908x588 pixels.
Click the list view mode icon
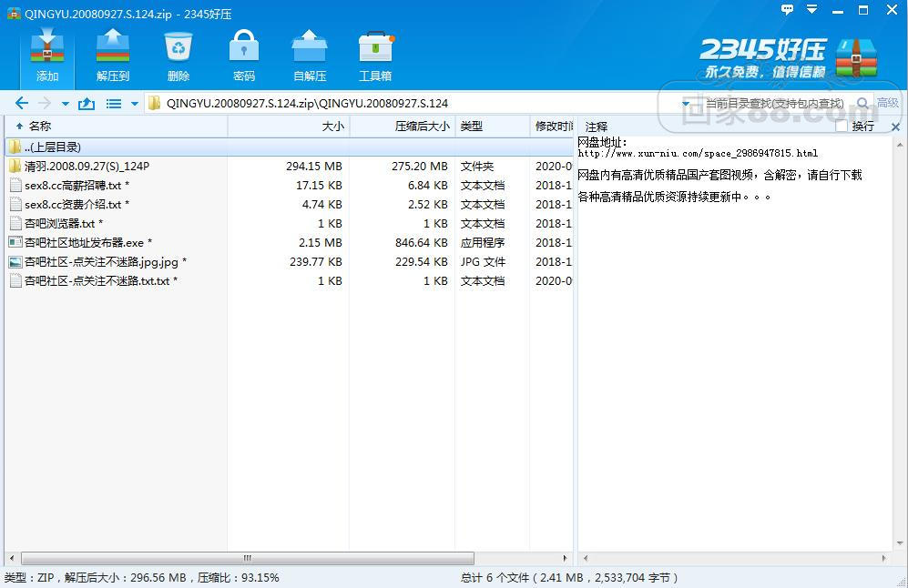(x=114, y=104)
